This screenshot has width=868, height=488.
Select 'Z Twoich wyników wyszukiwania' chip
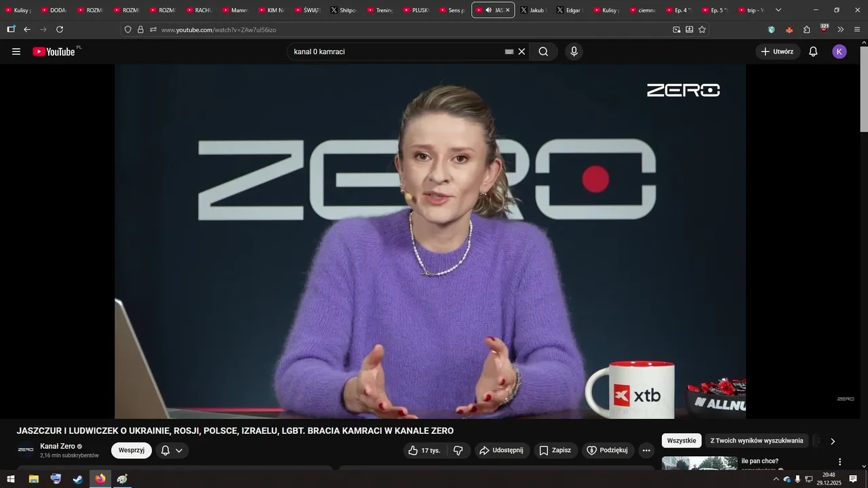click(x=757, y=441)
